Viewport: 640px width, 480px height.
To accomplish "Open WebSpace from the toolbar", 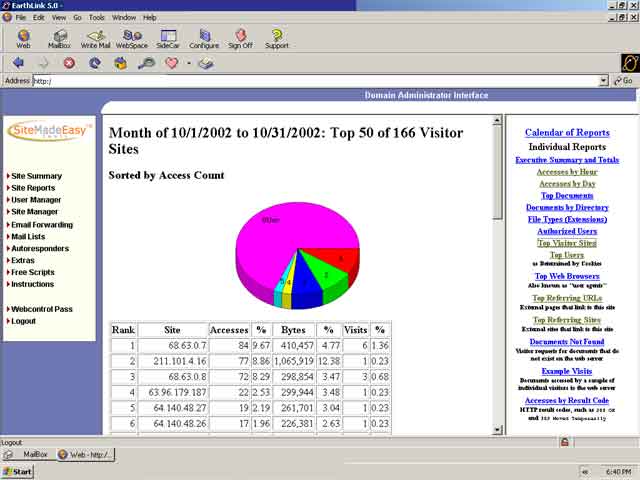I will tap(131, 39).
